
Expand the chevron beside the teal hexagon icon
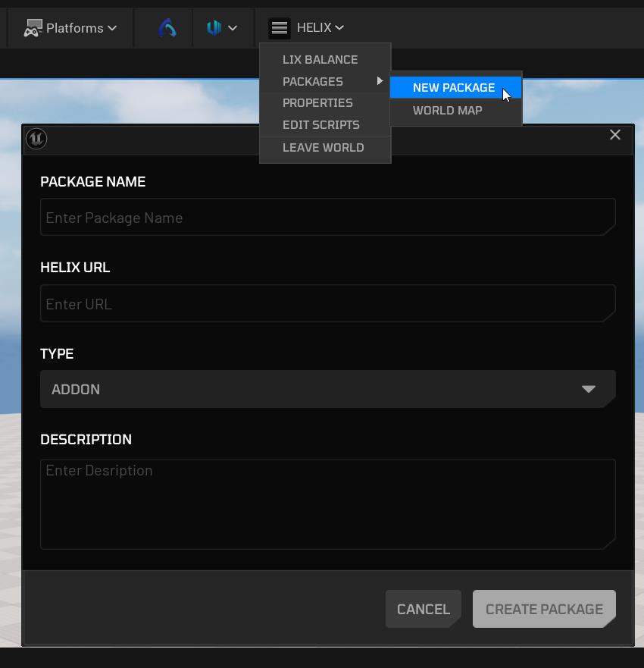tap(233, 28)
